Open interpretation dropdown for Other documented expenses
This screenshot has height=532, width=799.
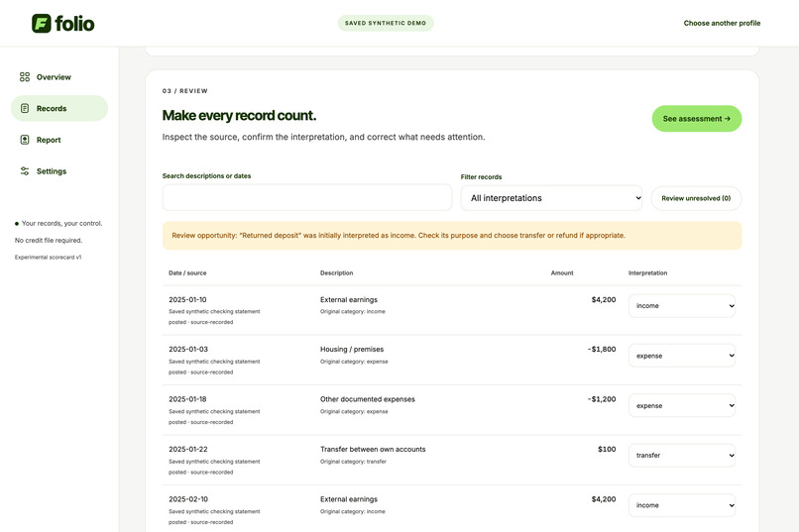[x=682, y=405]
